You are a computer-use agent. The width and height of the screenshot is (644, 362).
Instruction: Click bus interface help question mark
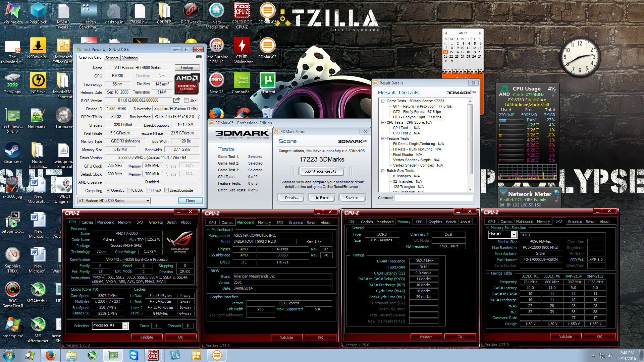(198, 117)
